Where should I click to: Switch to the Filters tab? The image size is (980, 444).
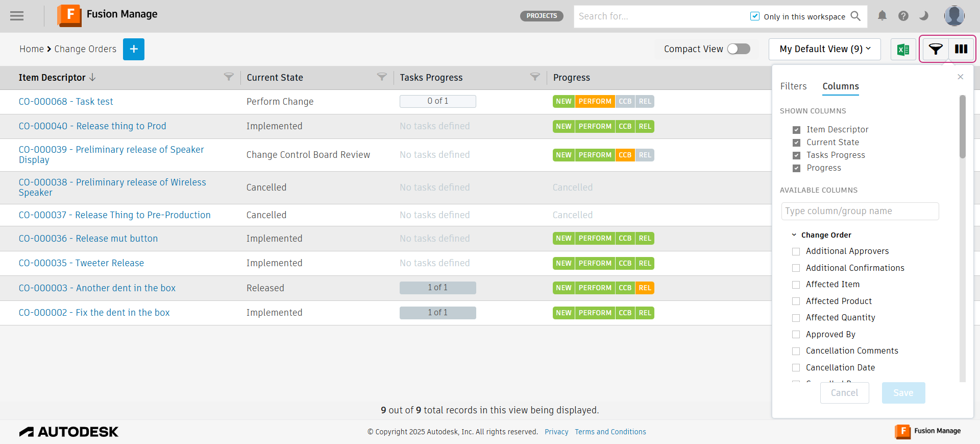(793, 86)
